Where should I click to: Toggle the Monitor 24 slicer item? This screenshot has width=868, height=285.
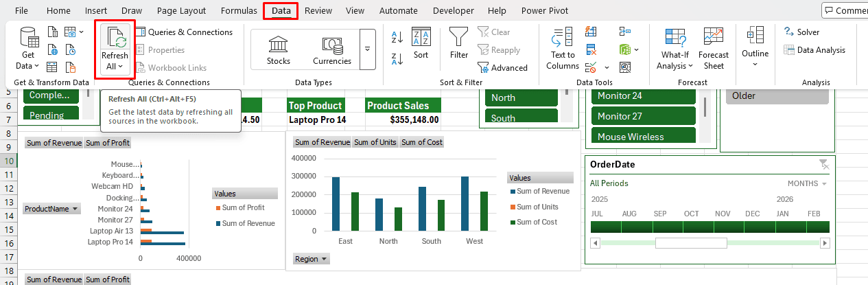click(644, 95)
